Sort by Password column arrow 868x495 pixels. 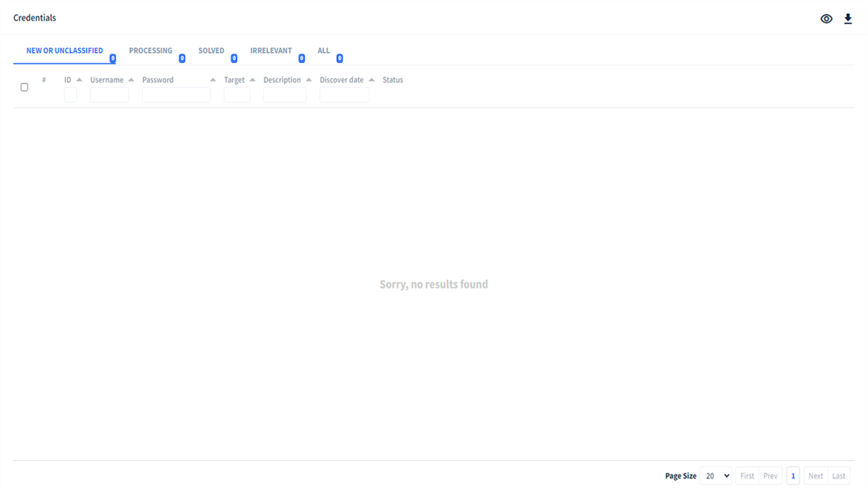(x=213, y=80)
